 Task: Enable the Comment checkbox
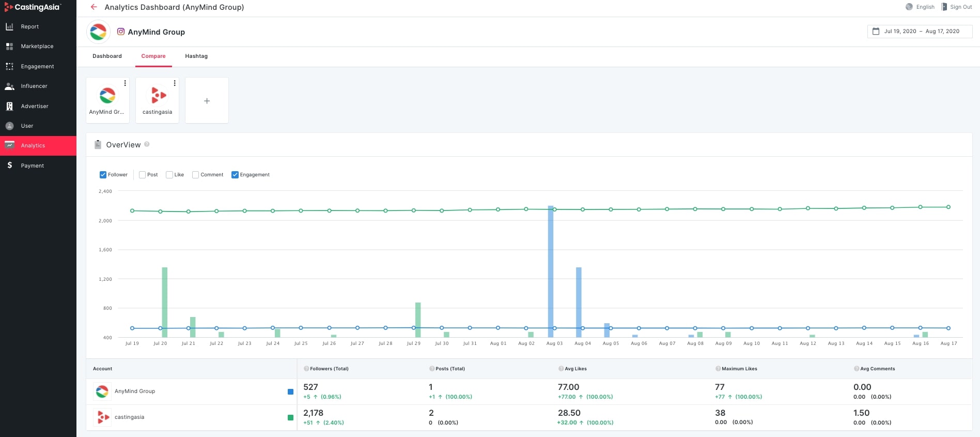tap(195, 175)
